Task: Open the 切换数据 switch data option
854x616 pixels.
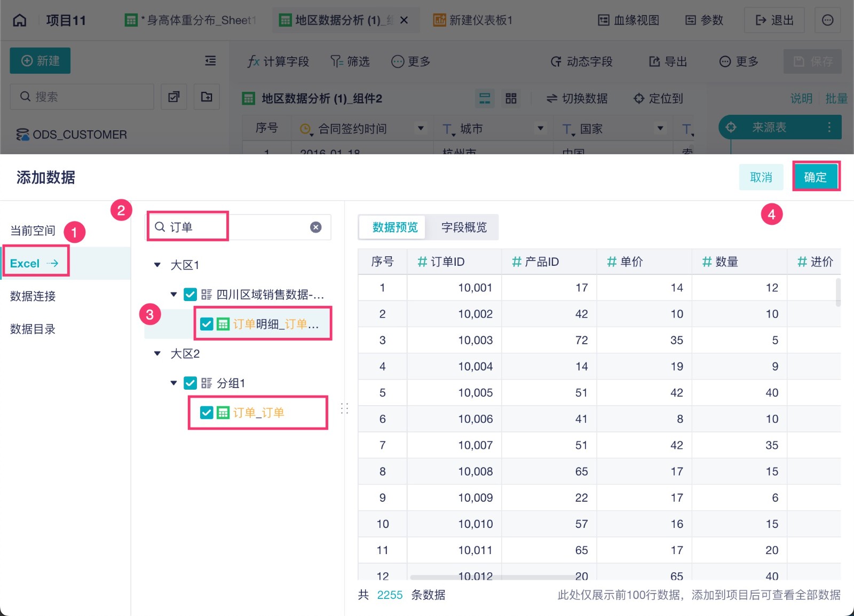Action: point(577,98)
